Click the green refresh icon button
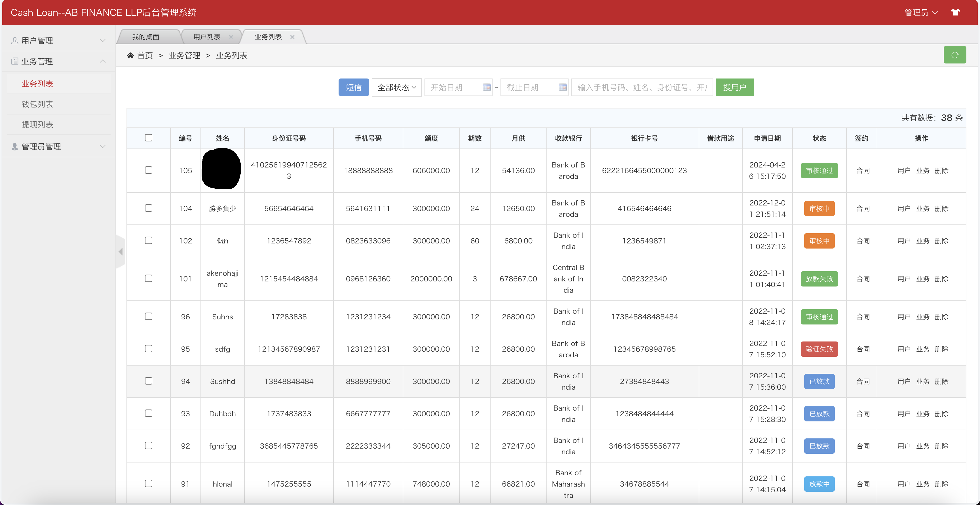 click(x=954, y=55)
